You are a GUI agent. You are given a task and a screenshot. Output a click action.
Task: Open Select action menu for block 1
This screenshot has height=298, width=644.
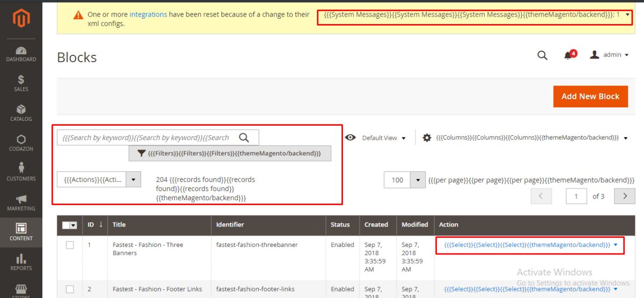[x=531, y=245]
